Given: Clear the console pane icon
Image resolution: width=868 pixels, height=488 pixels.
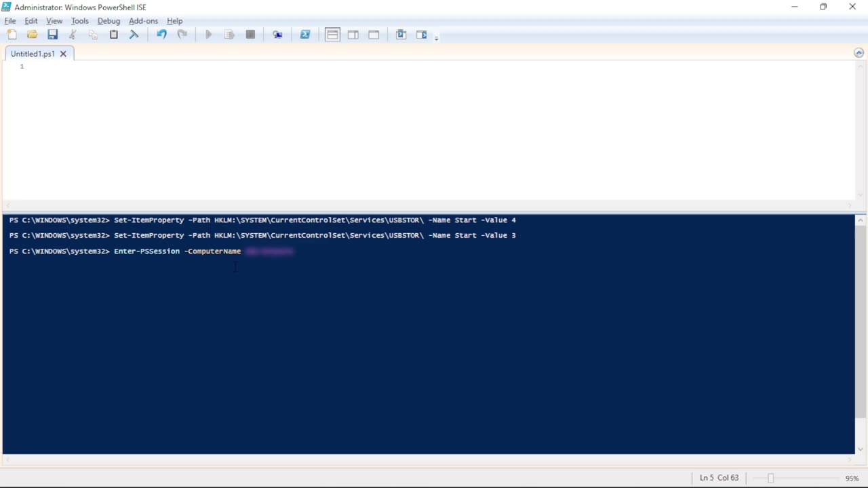Looking at the screenshot, I should [134, 35].
